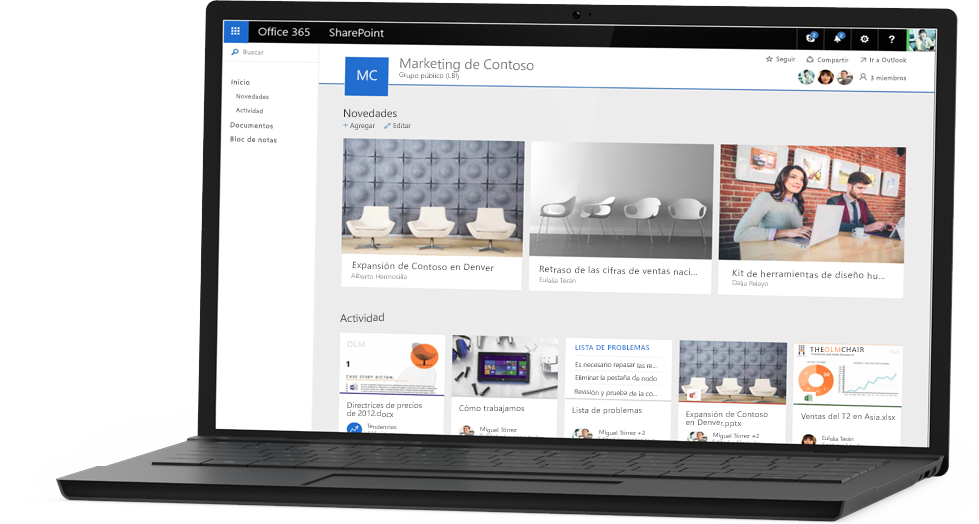Click the Ventas del T2 en Asia.xlsx title
This screenshot has height=524, width=979.
click(848, 417)
